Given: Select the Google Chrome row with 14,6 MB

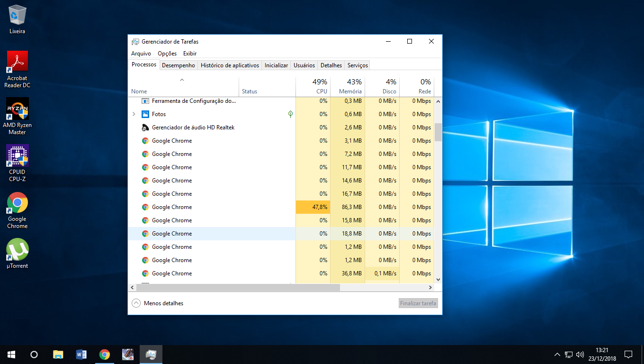Looking at the screenshot, I should point(281,181).
